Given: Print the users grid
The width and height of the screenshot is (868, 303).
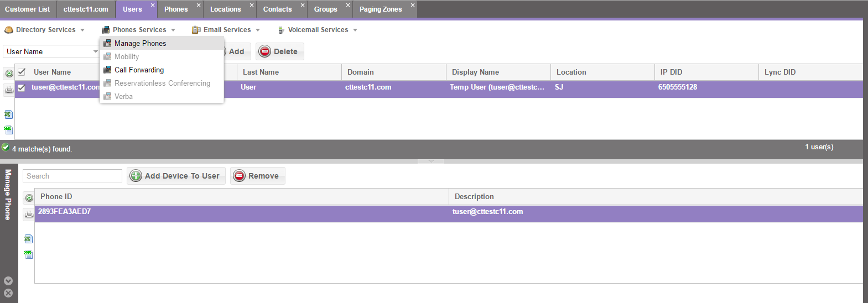Looking at the screenshot, I should pyautogui.click(x=9, y=90).
